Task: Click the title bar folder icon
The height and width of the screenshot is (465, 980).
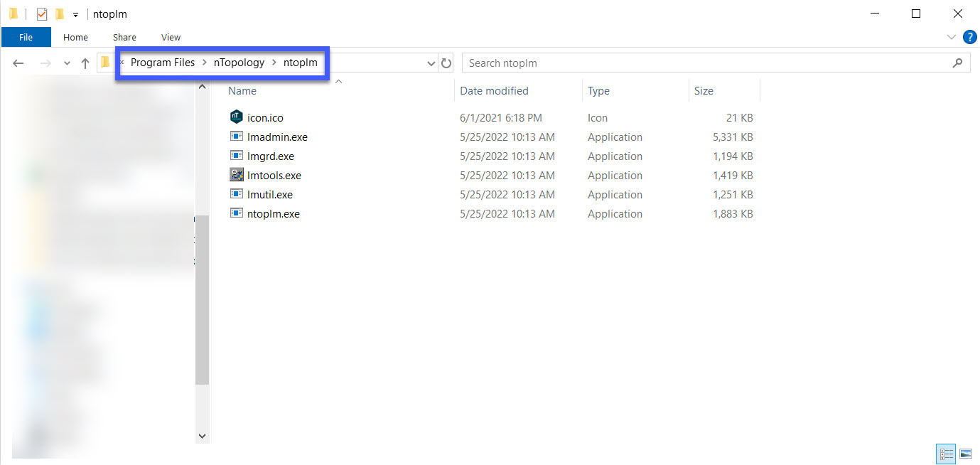Action: tap(14, 14)
